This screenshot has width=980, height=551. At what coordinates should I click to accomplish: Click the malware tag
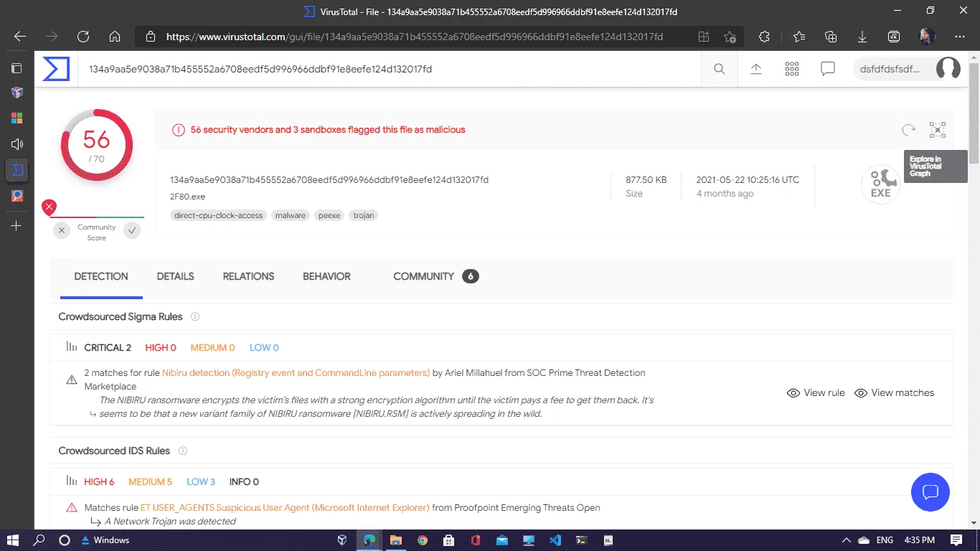291,215
